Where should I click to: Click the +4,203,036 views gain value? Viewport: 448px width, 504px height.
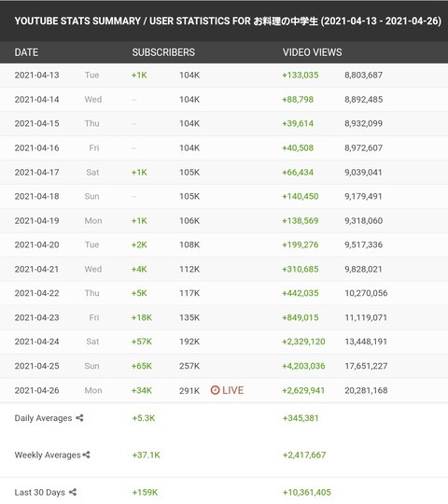[303, 366]
